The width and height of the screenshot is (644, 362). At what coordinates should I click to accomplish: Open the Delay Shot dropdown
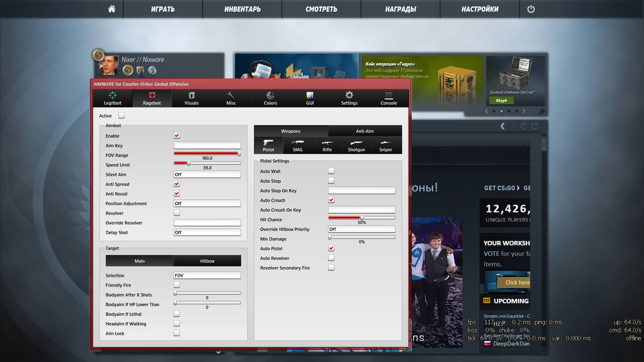tap(207, 232)
